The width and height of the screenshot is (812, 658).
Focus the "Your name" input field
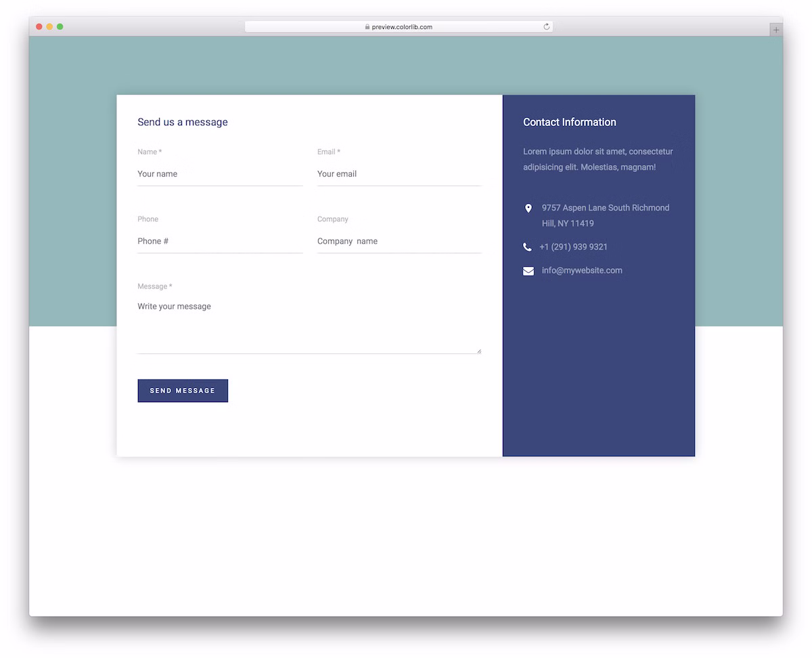tap(219, 174)
